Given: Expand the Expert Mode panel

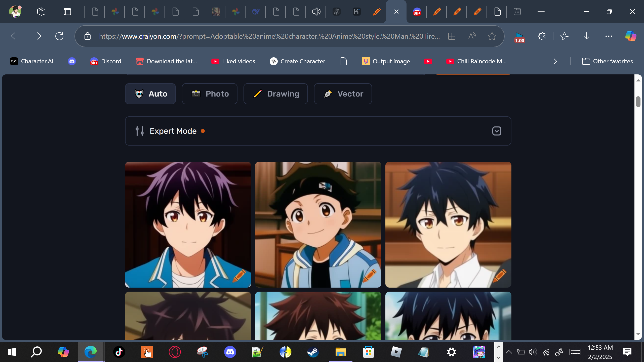Looking at the screenshot, I should tap(497, 131).
